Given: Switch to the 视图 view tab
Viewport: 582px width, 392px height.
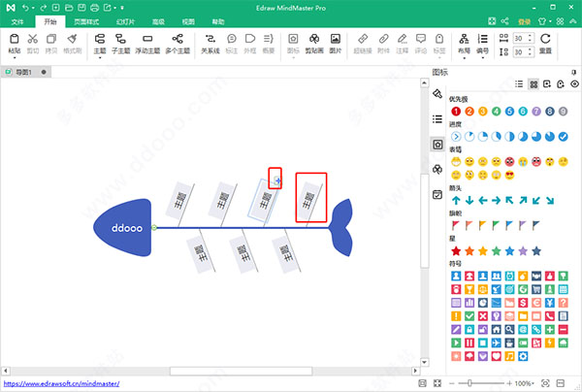Looking at the screenshot, I should tap(188, 22).
